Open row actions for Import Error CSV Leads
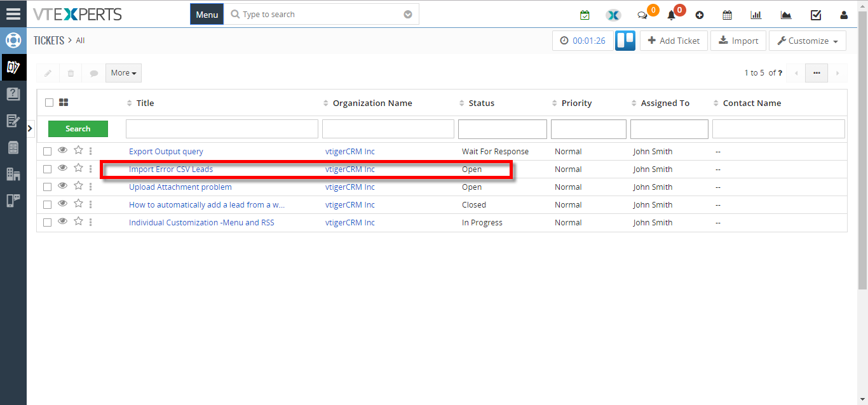Viewport: 868px width, 405px height. (x=91, y=169)
